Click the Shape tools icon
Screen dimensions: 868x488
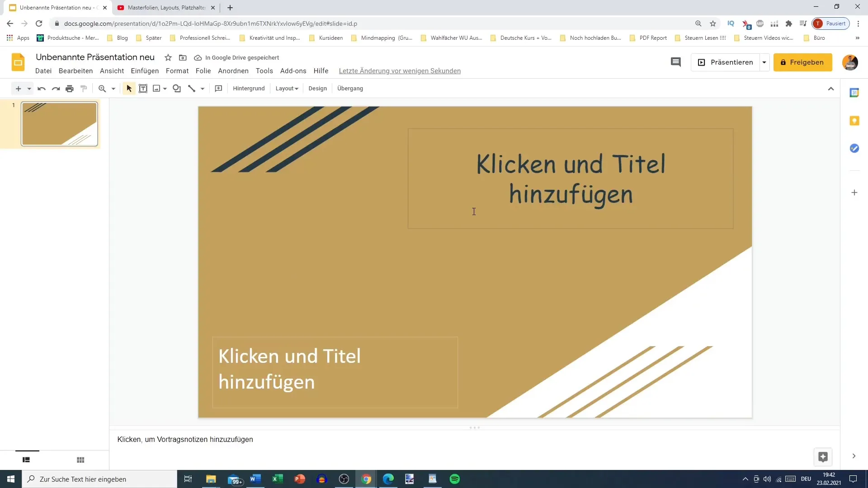[176, 88]
